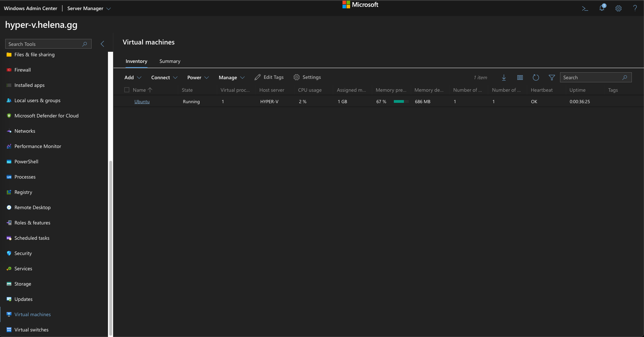644x337 pixels.
Task: Click the Search Tools input field
Action: point(44,44)
